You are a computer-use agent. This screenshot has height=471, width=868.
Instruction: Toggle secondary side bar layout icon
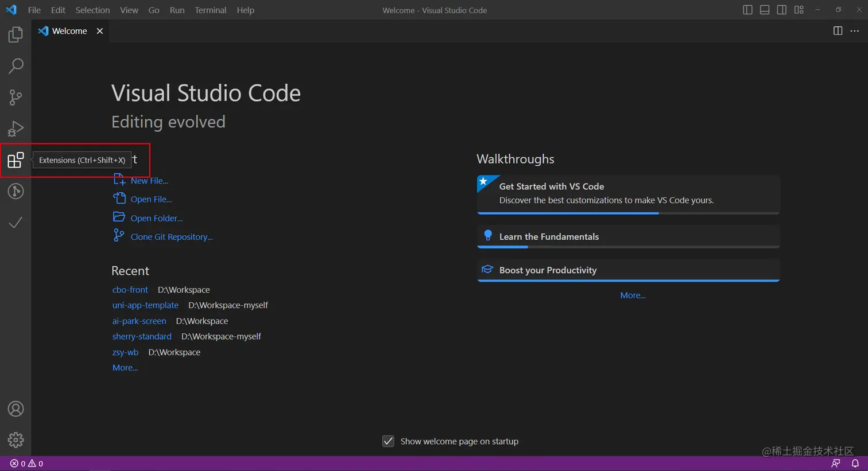click(x=782, y=10)
